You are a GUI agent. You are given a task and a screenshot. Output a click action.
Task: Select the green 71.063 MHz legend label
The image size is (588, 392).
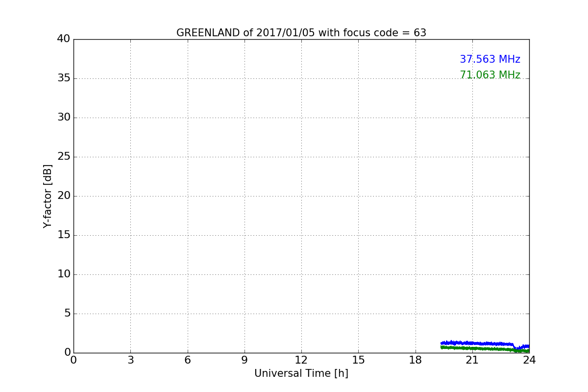click(x=490, y=75)
